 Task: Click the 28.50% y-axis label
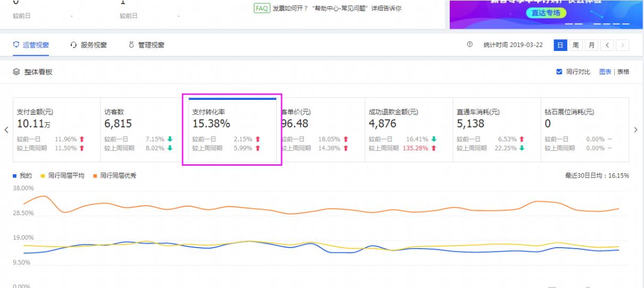(23, 213)
